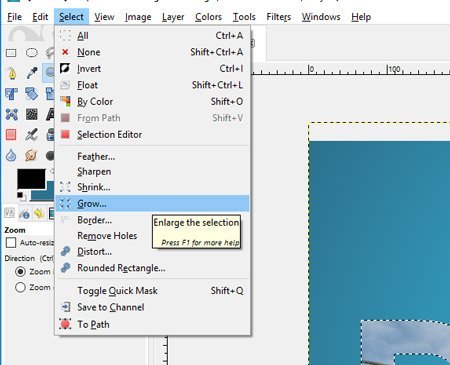Select the Text tool letter A
The image size is (450, 365).
pos(50,114)
